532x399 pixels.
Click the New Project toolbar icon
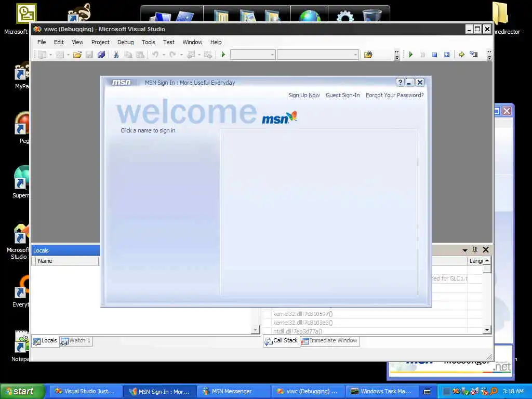(x=42, y=55)
